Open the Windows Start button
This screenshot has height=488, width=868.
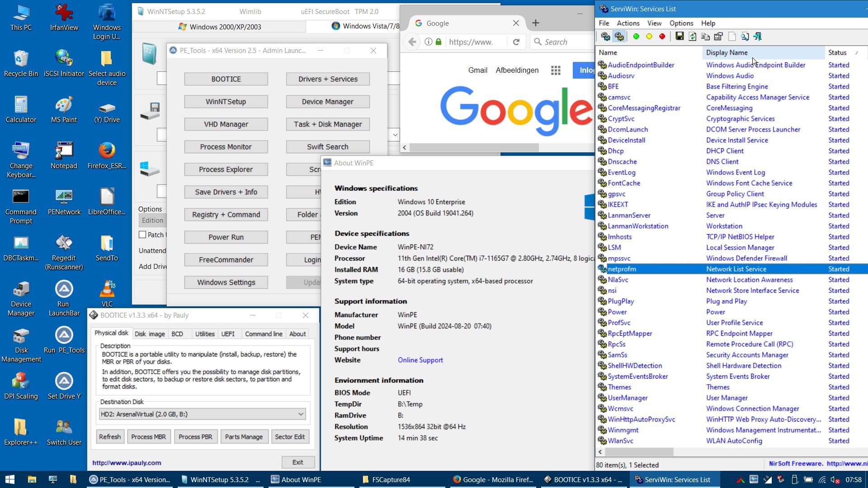point(10,479)
